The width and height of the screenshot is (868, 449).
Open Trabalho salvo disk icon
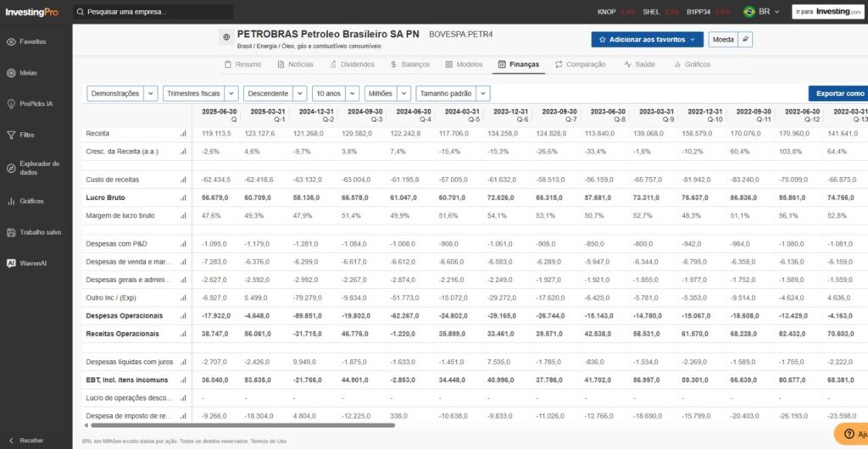(11, 232)
